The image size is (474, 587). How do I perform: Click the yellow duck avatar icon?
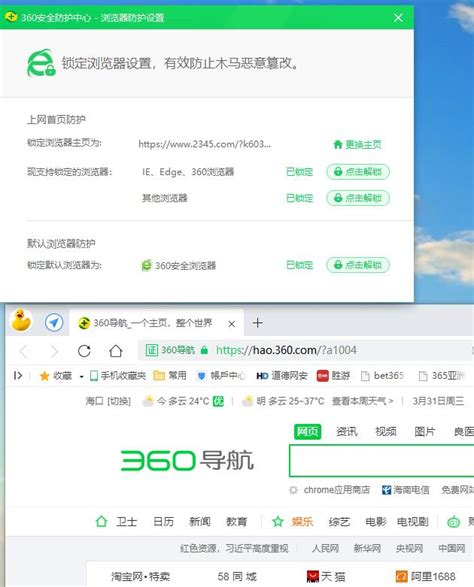(21, 320)
